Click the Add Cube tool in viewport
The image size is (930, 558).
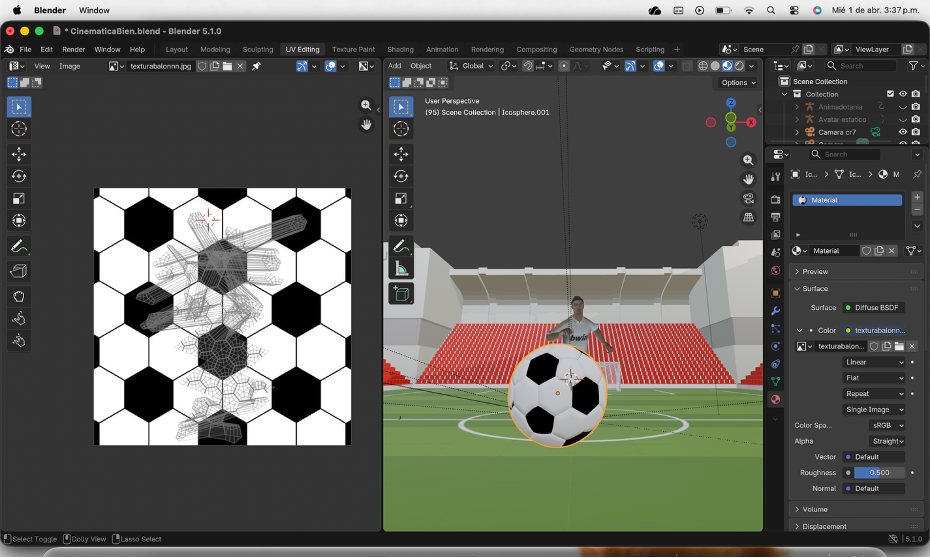pos(401,293)
